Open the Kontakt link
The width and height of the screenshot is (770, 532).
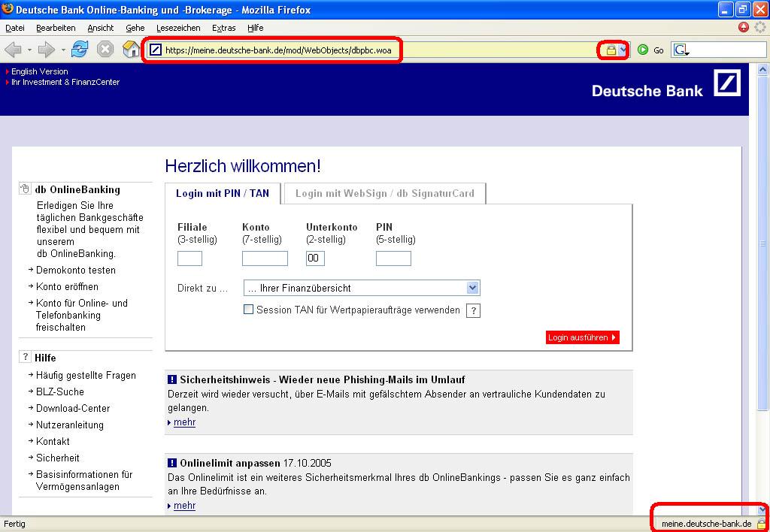tap(53, 441)
